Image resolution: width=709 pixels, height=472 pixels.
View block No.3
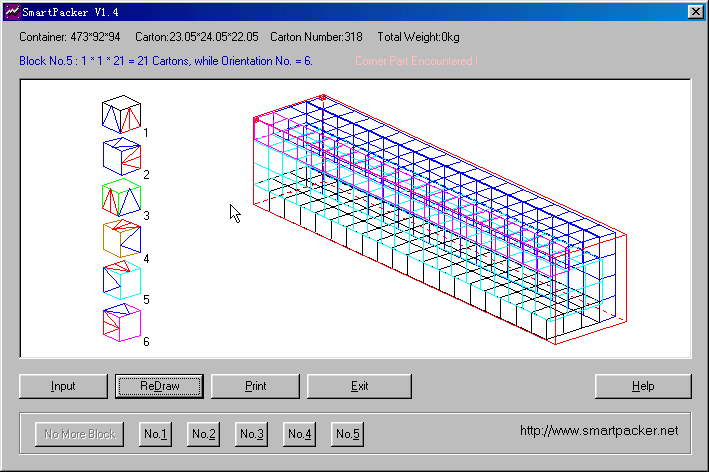pyautogui.click(x=252, y=434)
